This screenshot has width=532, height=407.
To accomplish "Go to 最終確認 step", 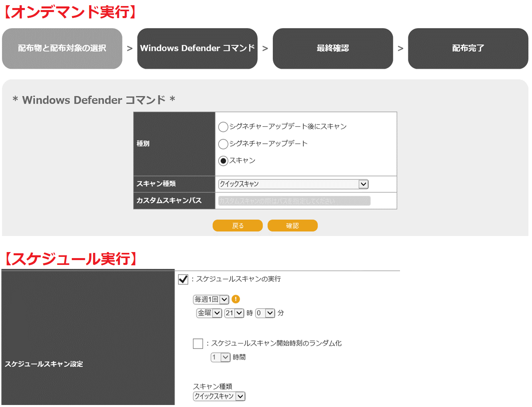I will (x=333, y=49).
